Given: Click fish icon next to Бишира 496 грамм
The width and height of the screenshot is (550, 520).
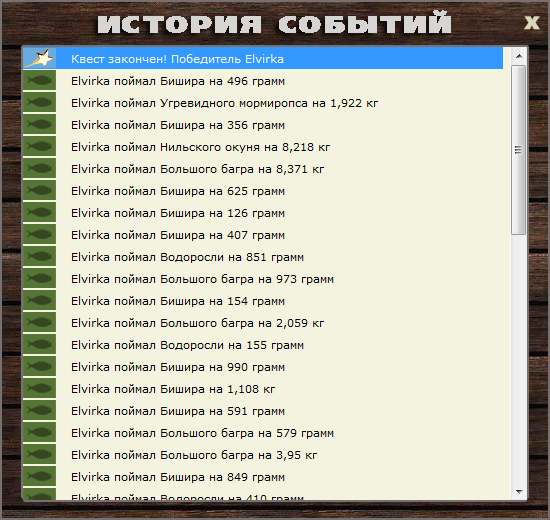Looking at the screenshot, I should tap(39, 80).
